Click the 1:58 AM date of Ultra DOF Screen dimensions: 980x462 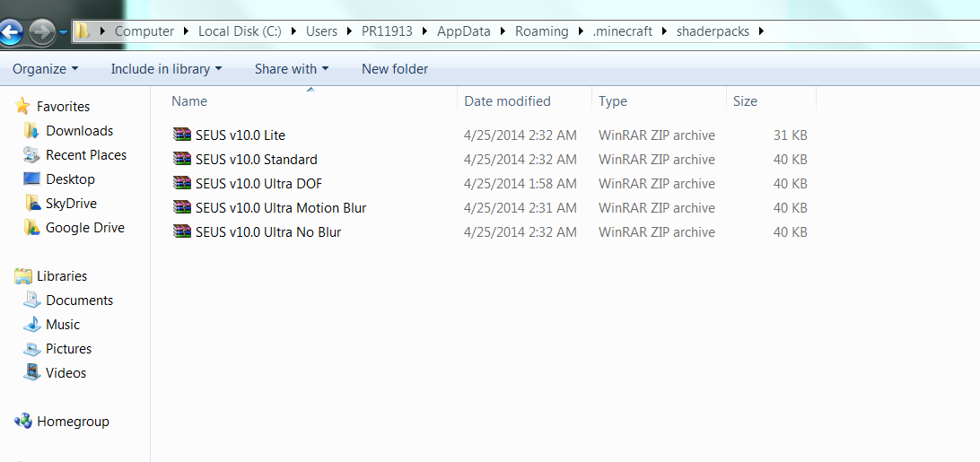click(x=520, y=184)
